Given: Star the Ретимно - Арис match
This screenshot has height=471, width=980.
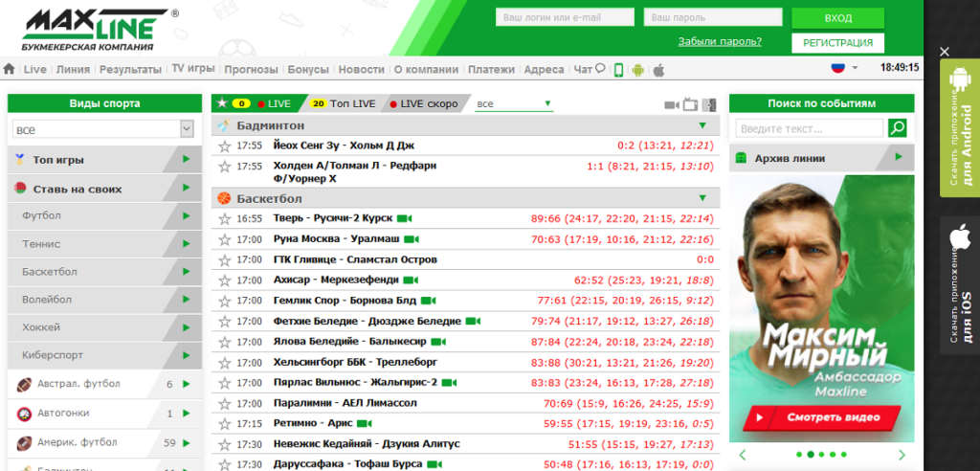Looking at the screenshot, I should pos(224,424).
